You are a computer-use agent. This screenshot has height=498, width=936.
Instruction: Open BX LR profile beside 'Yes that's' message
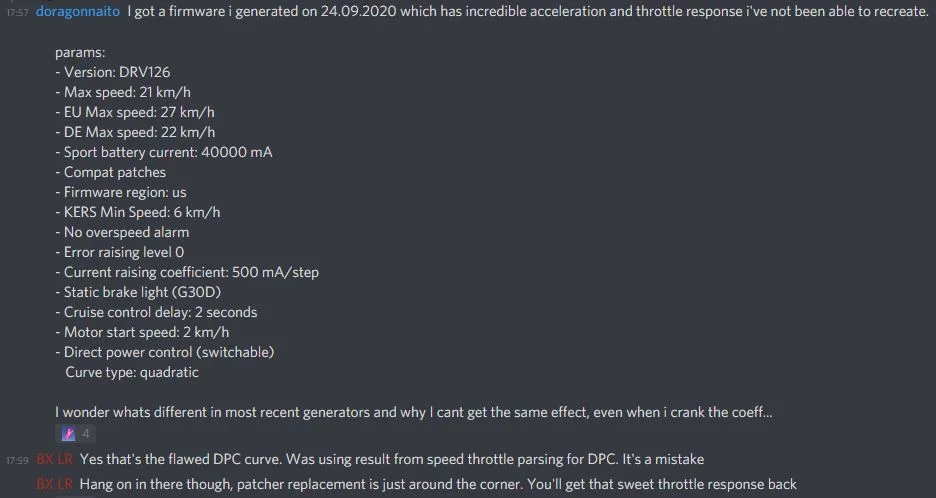[54, 459]
